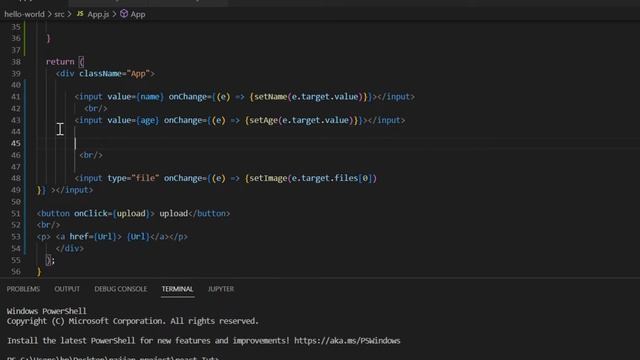Open the PROBLEMS panel tab

(23, 289)
